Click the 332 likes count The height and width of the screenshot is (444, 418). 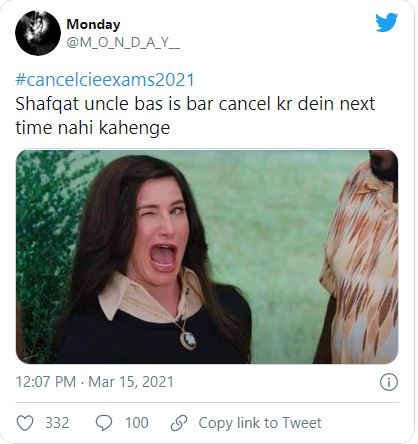(x=57, y=423)
